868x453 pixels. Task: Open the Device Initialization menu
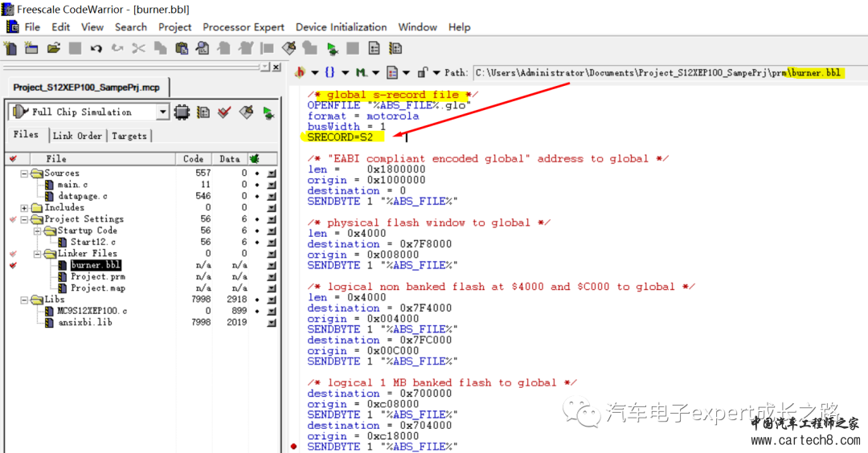(341, 27)
